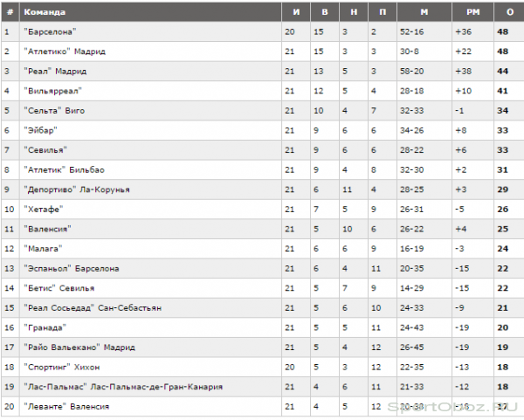This screenshot has width=524, height=420.
Task: Select "Депортиво" Ла-Корунья row
Action: [263, 189]
